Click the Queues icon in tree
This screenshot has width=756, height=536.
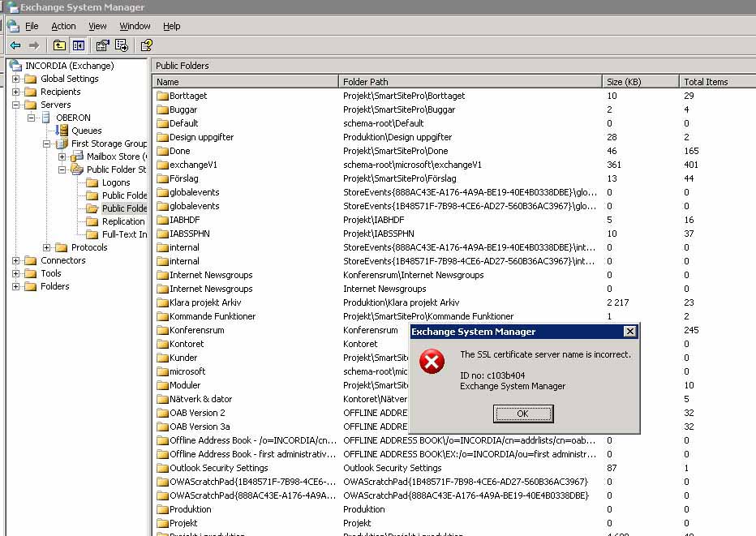(62, 130)
